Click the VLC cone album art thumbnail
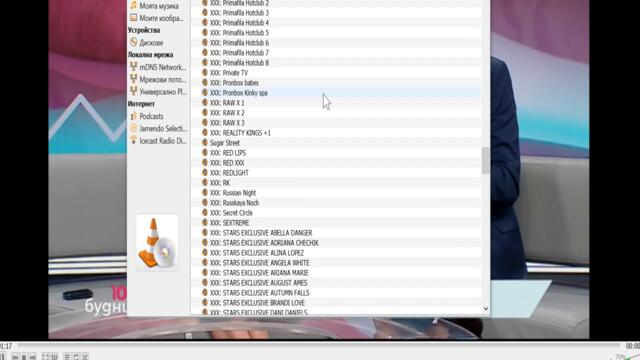 tap(157, 242)
